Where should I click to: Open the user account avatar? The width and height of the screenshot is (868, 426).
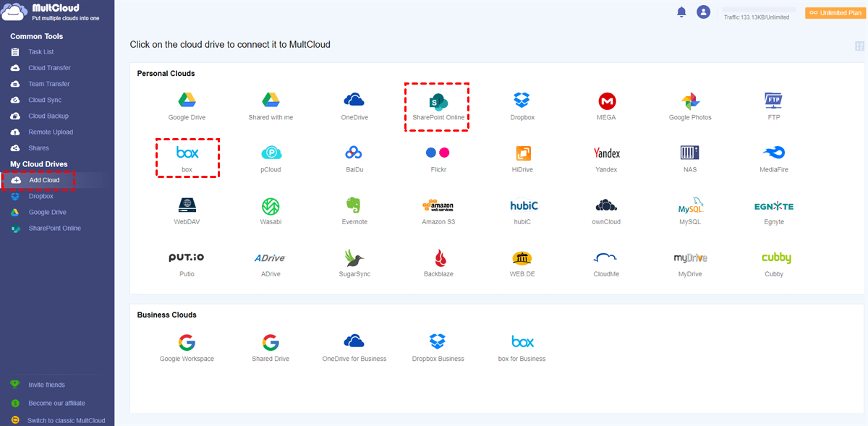pyautogui.click(x=703, y=12)
